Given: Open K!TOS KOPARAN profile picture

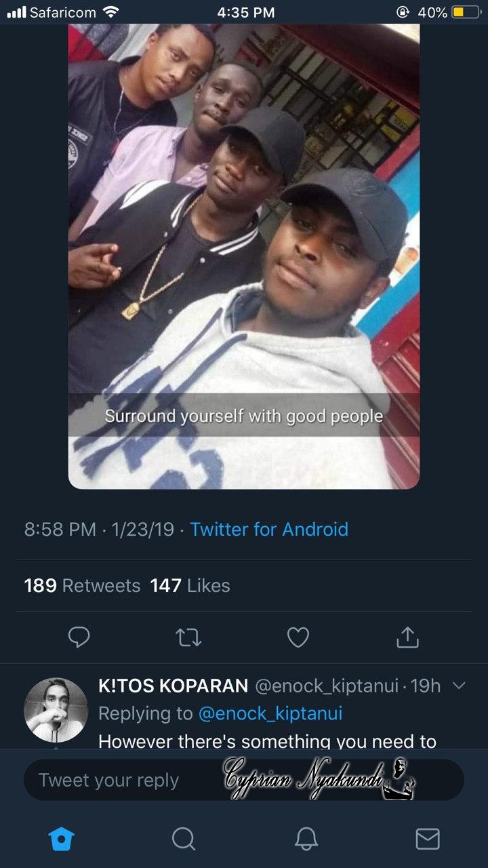Looking at the screenshot, I should [x=56, y=709].
